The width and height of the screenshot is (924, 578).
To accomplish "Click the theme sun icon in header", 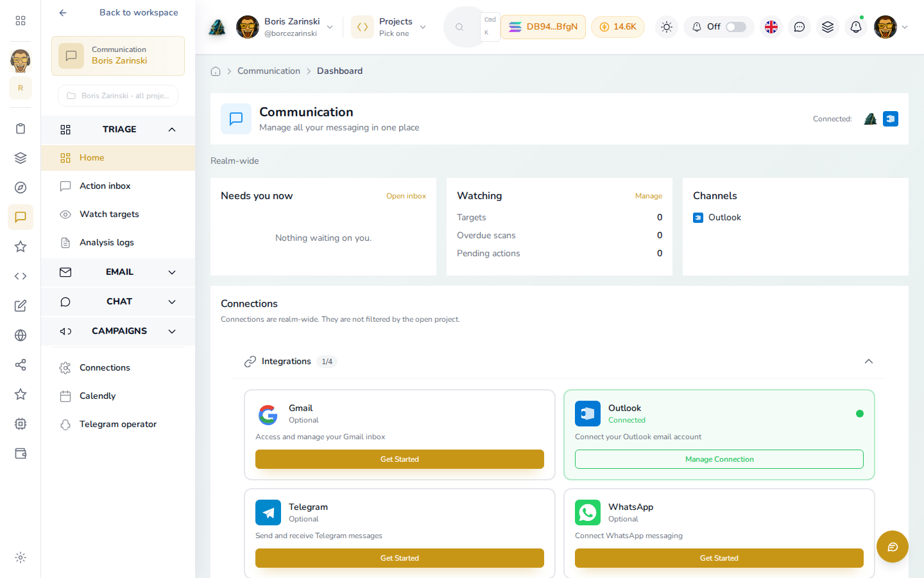I will (x=667, y=27).
